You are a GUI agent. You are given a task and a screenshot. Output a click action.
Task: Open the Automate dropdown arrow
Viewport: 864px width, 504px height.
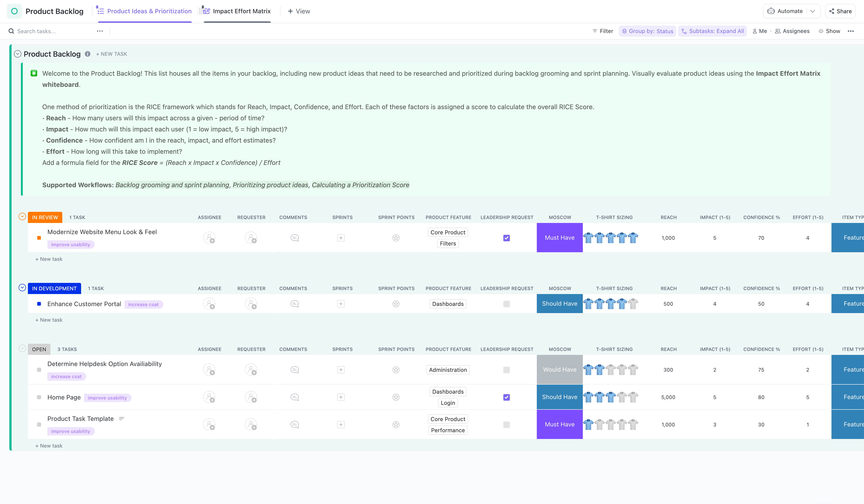click(x=813, y=11)
